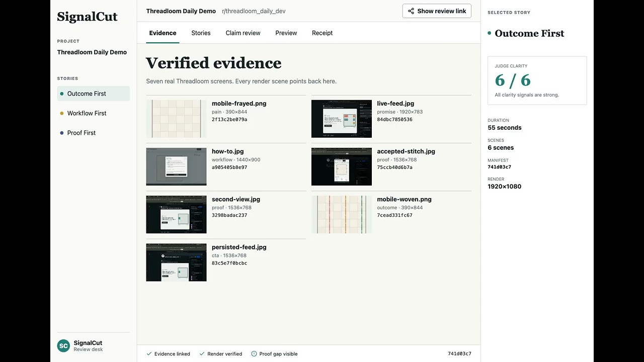Open the accepted-stitch.jpg thumbnail
Screen dimensions: 644x362
click(x=342, y=166)
